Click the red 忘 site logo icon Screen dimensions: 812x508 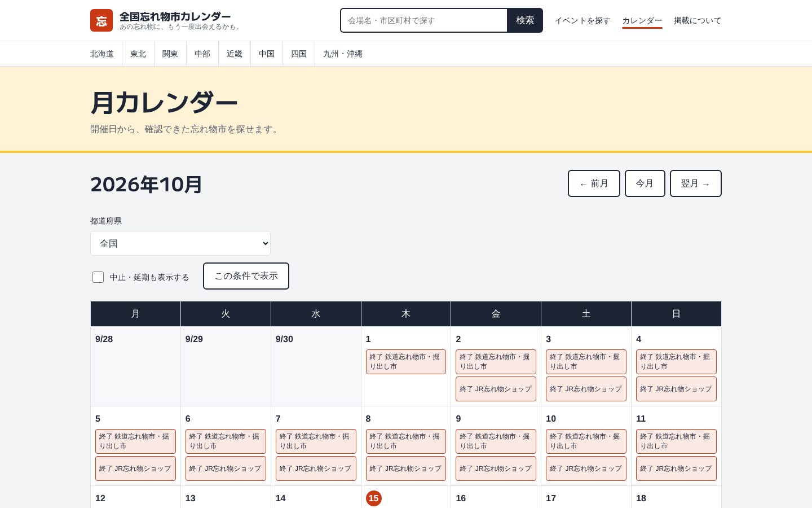click(x=101, y=20)
